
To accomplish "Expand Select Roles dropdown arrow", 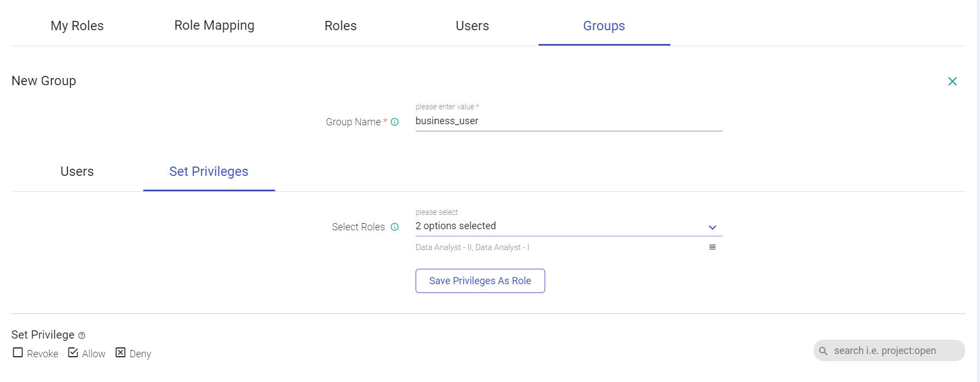I will (x=713, y=228).
